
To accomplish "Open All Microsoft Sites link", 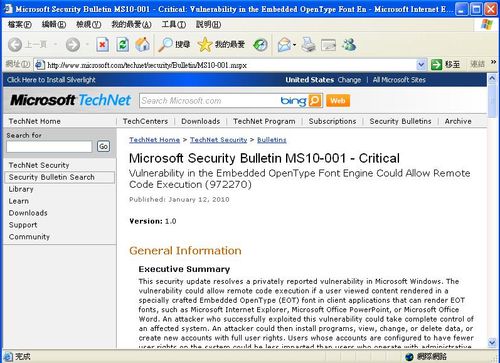I will tap(399, 80).
